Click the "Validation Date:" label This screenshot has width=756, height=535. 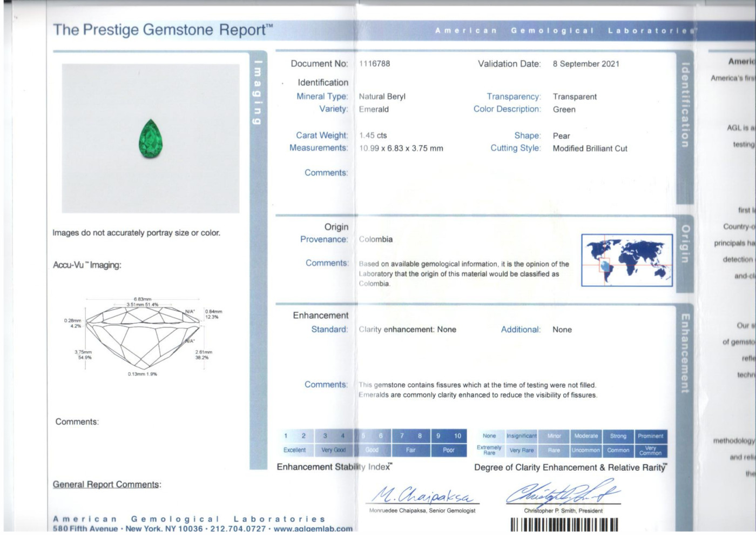click(509, 64)
